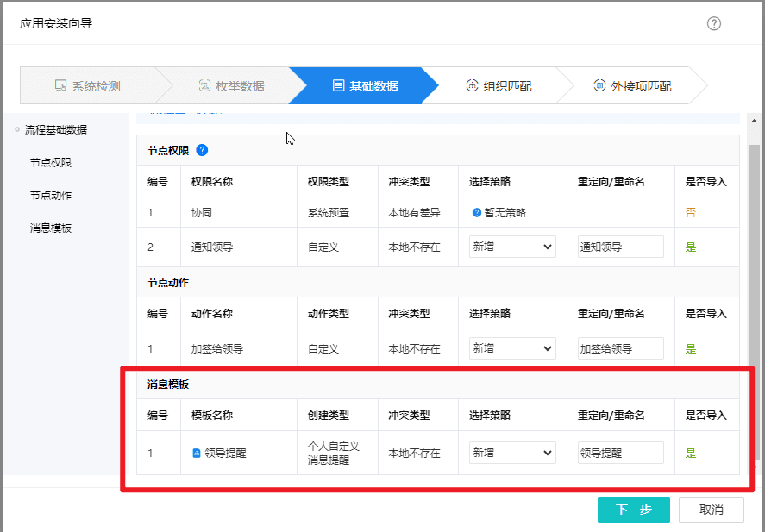The width and height of the screenshot is (765, 532).
Task: Edit the 加签给领导 rename field
Action: coord(621,348)
